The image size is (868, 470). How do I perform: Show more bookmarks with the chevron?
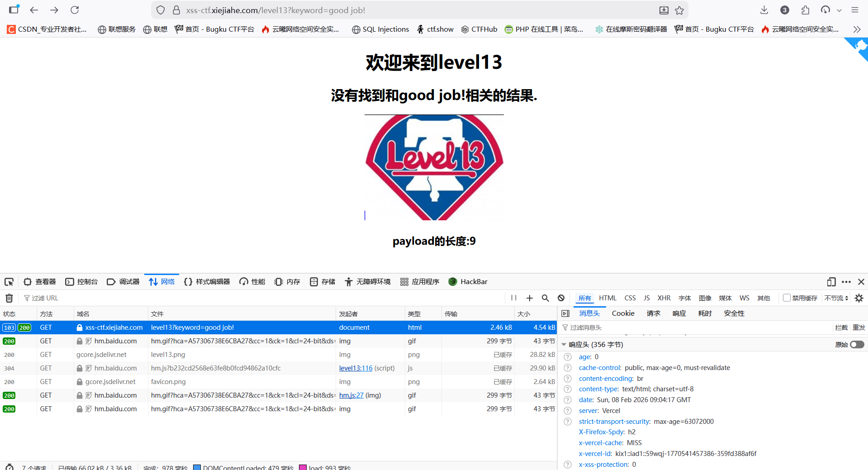(x=857, y=29)
